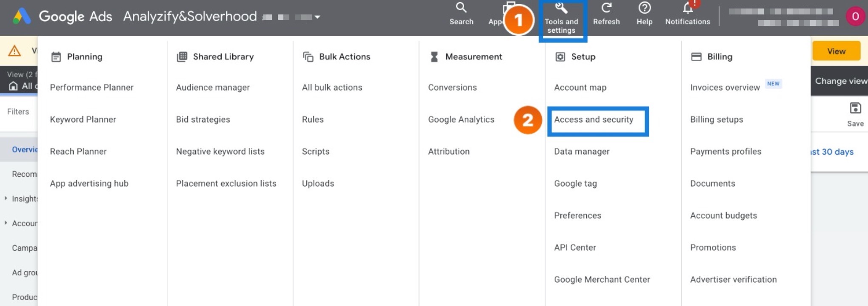Open Advertiser verification
This screenshot has height=306, width=868.
733,280
